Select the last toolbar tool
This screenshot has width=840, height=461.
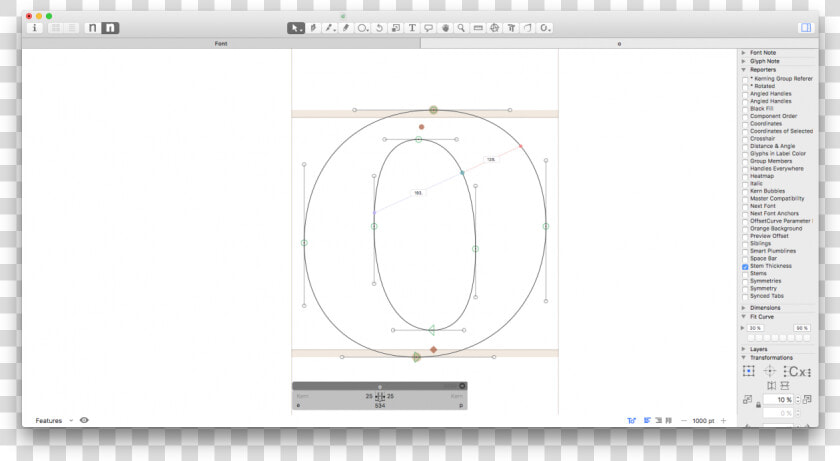pyautogui.click(x=545, y=28)
